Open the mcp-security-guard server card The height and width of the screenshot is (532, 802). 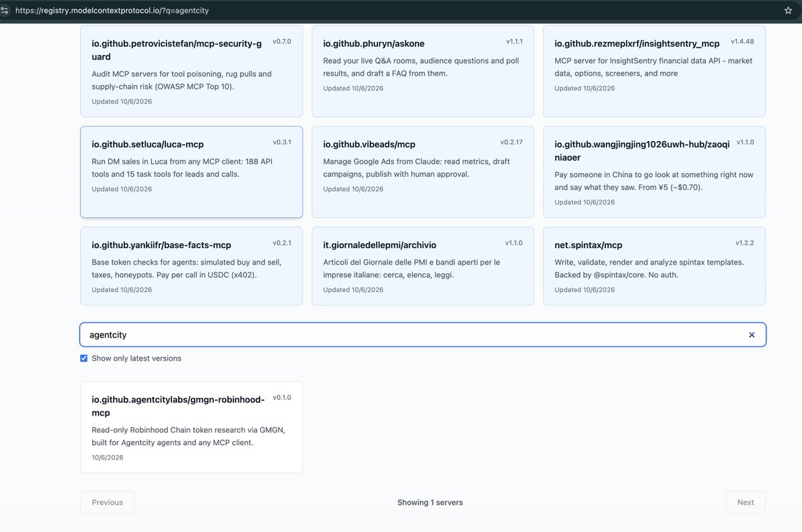click(x=191, y=71)
